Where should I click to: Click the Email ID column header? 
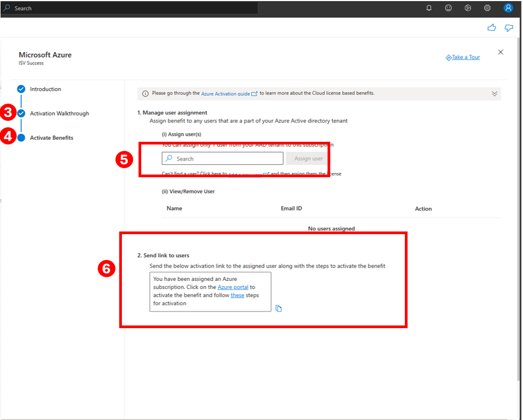pos(291,208)
